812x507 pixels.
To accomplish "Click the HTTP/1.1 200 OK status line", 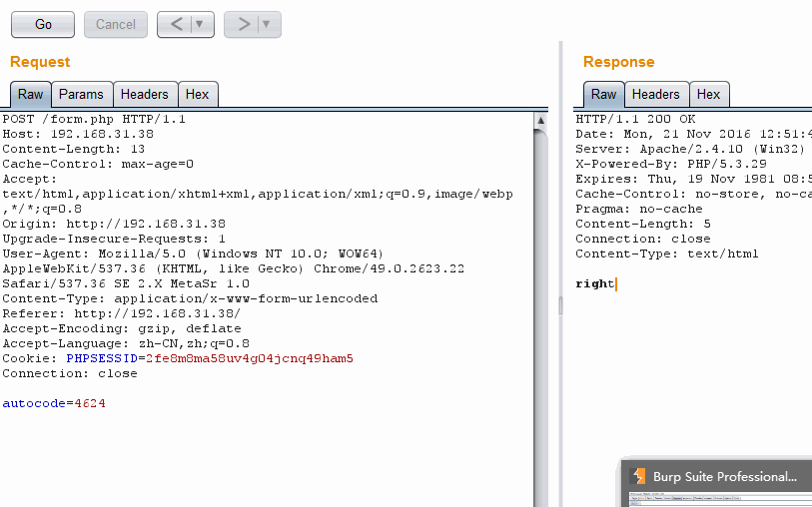I will [635, 119].
